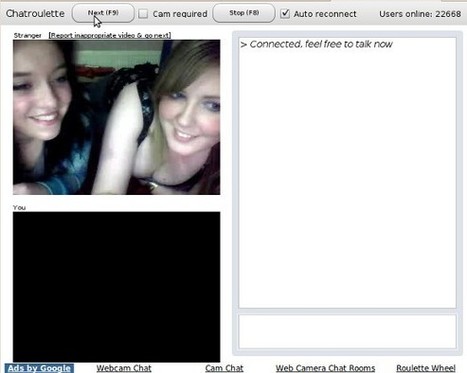Image resolution: width=467 pixels, height=373 pixels.
Task: Uncheck the Auto reconnect checkbox
Action: point(285,14)
